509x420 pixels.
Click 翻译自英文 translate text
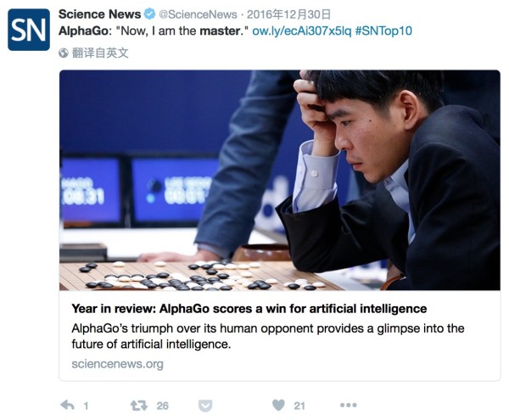pos(100,53)
